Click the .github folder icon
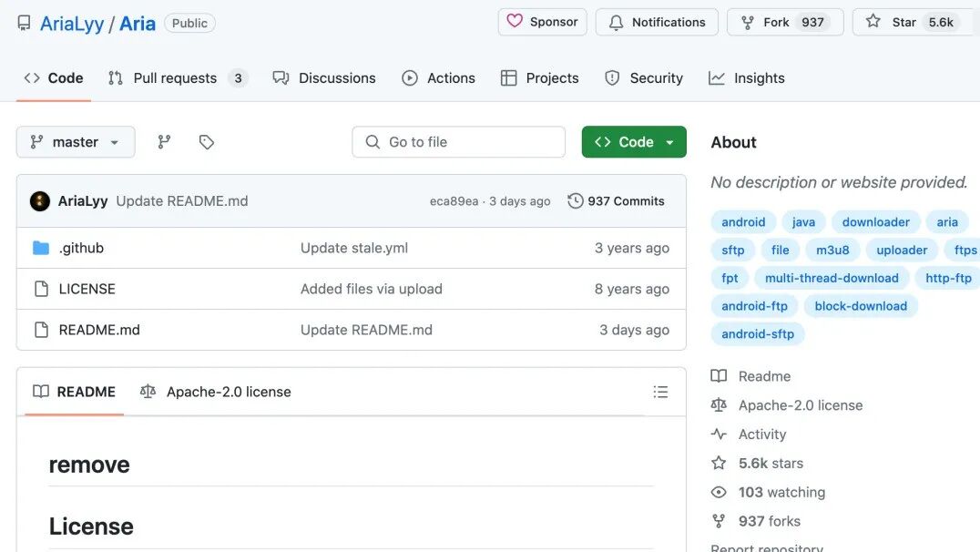 click(x=41, y=248)
